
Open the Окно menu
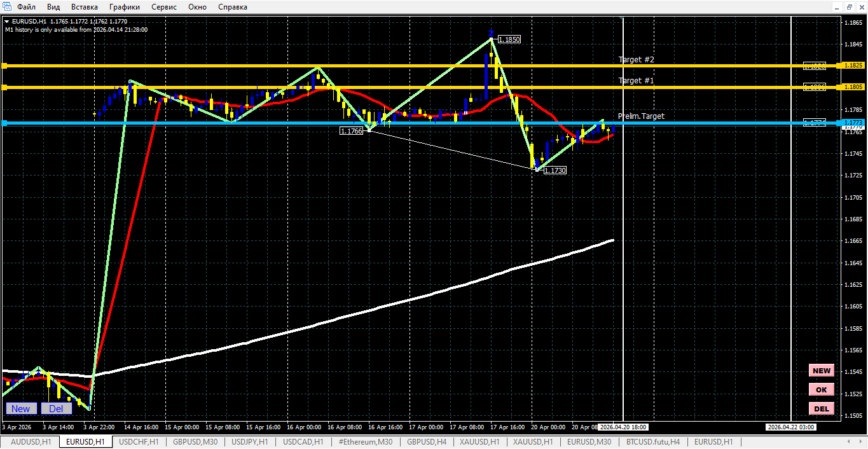198,7
